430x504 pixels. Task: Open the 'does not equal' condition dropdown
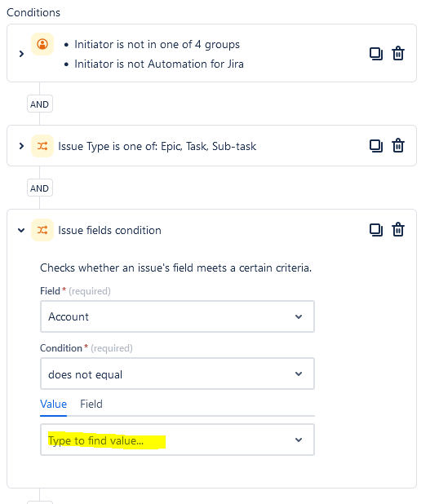coord(177,374)
